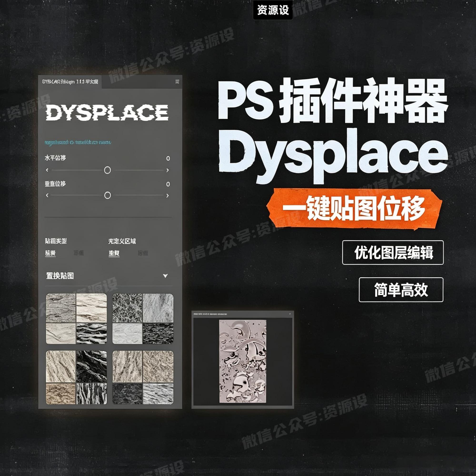Click the 资源设 label at the top

tap(273, 10)
